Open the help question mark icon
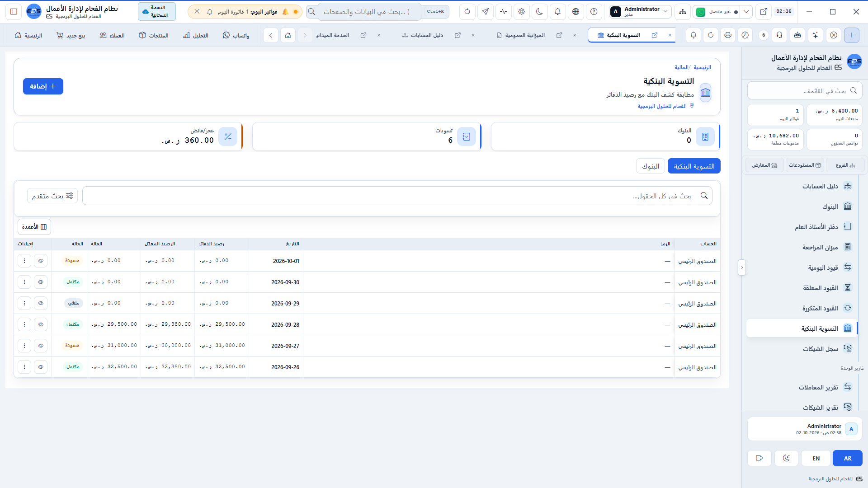 coord(594,12)
